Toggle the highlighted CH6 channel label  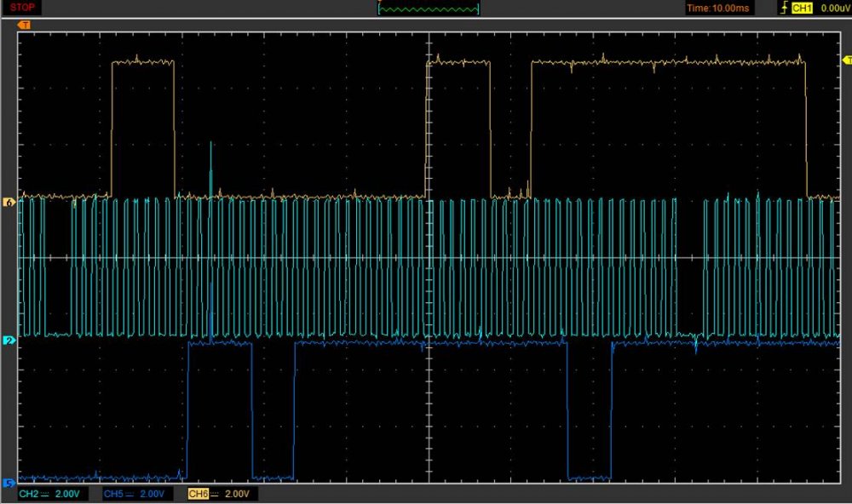(197, 494)
